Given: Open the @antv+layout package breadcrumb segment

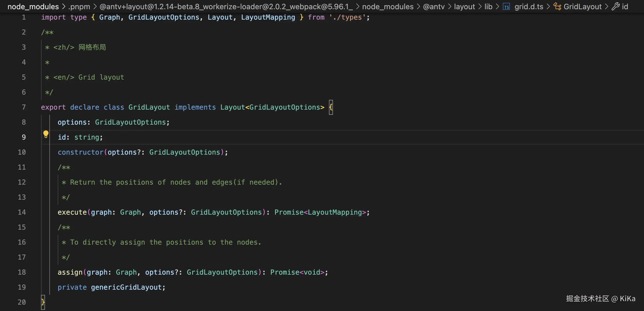Looking at the screenshot, I should (x=226, y=6).
